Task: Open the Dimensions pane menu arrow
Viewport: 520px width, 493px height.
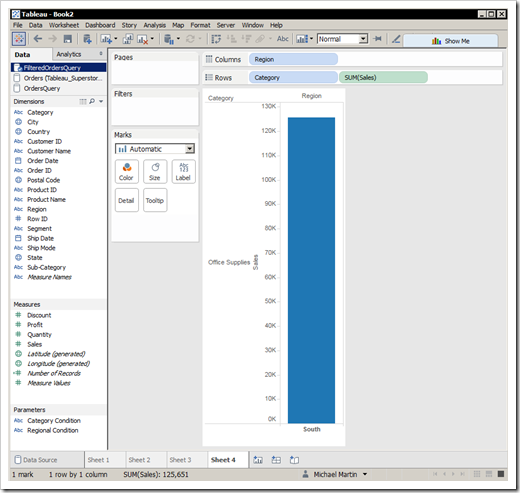Action: pos(101,101)
